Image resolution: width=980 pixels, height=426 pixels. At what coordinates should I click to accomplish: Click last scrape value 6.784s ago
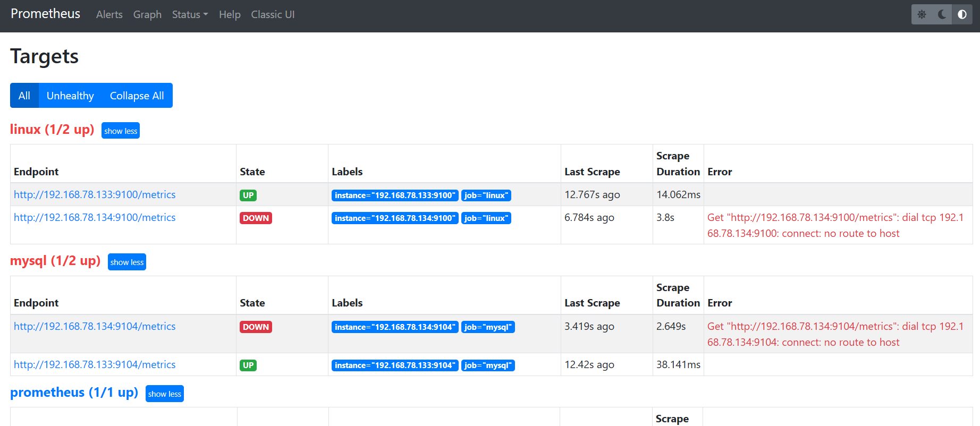coord(589,217)
